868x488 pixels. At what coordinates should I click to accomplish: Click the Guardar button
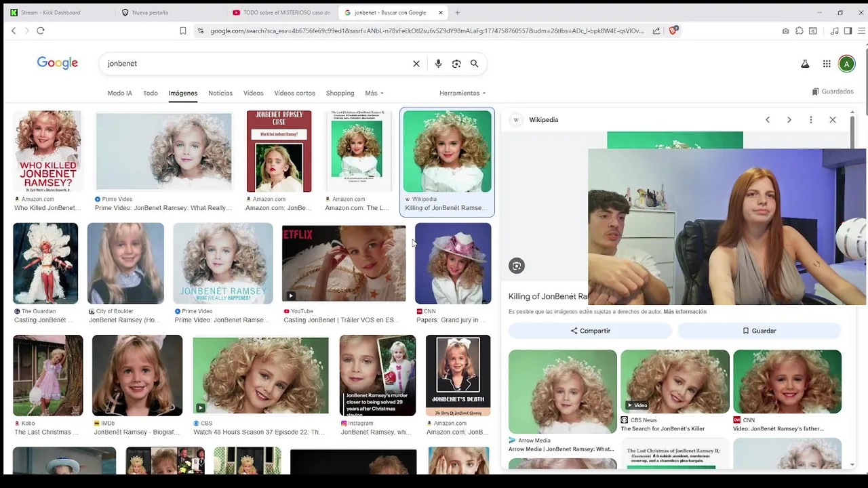coord(759,331)
